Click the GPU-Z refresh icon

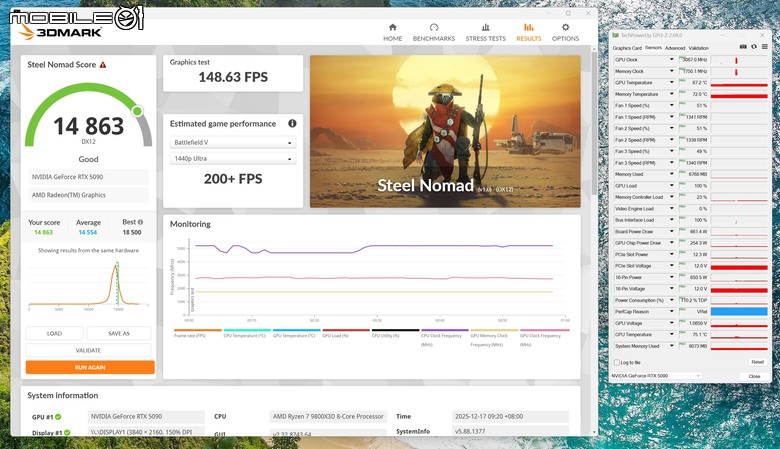pos(754,47)
